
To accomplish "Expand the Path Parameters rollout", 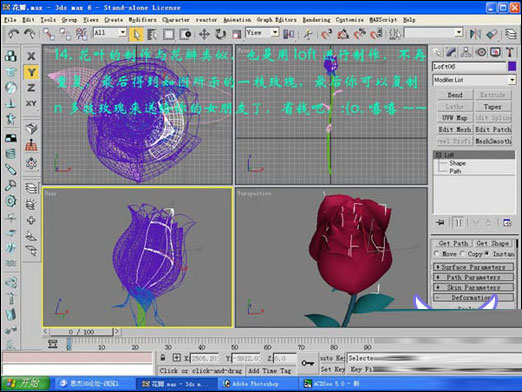I will [x=473, y=277].
